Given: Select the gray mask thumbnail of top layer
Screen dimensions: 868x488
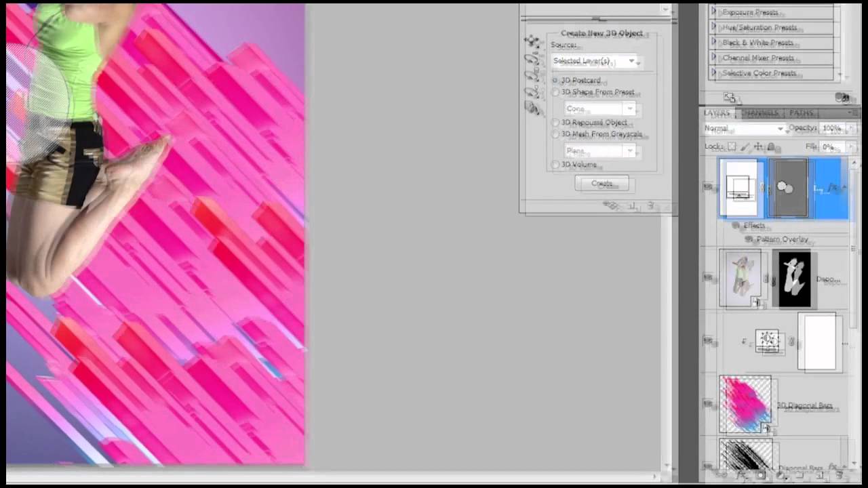Looking at the screenshot, I should (788, 188).
